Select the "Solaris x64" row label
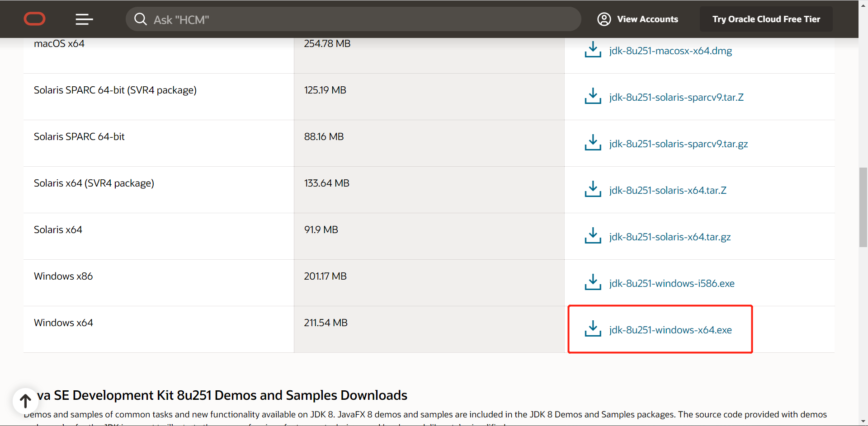The height and width of the screenshot is (426, 868). coord(58,229)
